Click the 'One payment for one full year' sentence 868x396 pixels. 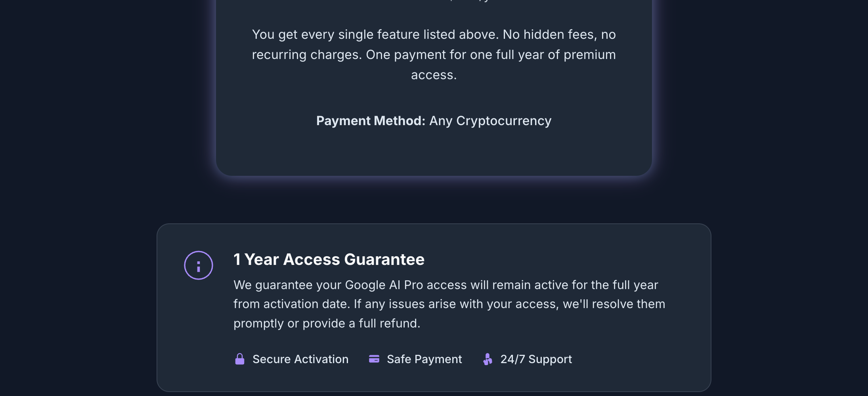click(491, 55)
